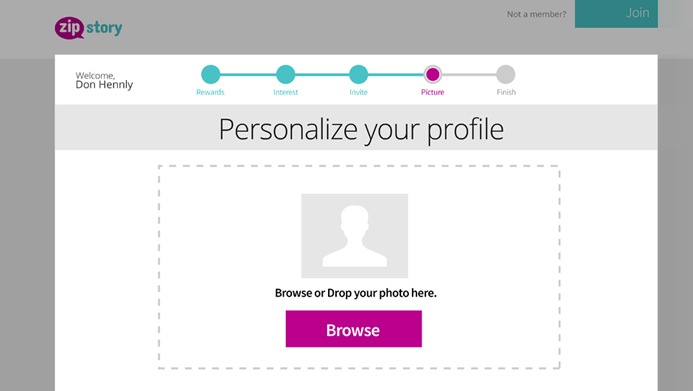Click the Rewards step circle
The height and width of the screenshot is (391, 693).
pyautogui.click(x=210, y=74)
